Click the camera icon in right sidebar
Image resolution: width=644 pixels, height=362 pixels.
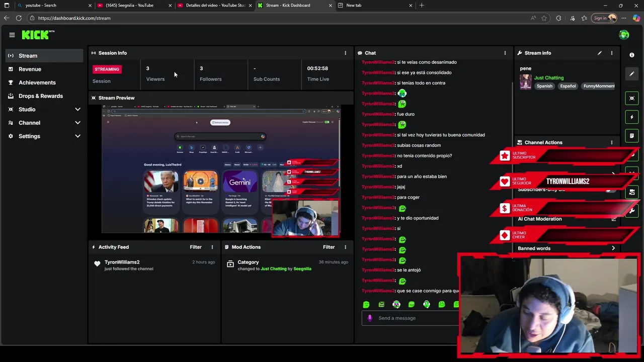coord(632,192)
